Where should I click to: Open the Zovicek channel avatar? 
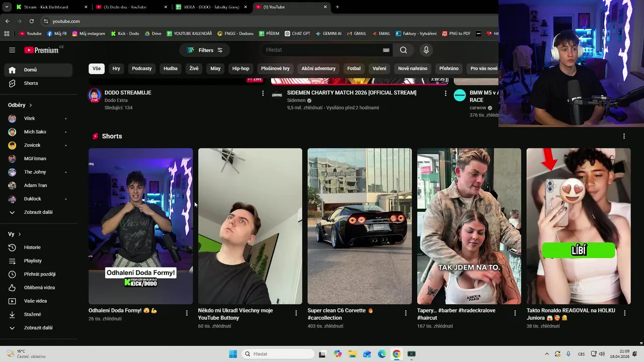12,145
